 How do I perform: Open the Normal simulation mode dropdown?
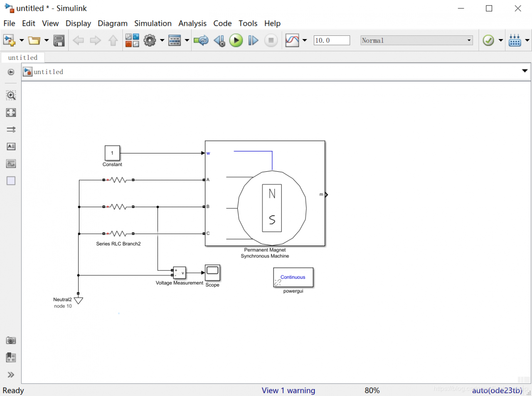417,40
